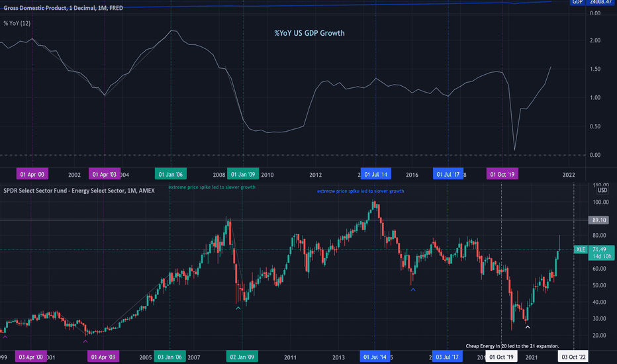617x364 pixels.
Task: Click the 03 Oct '22 white date label
Action: 573,357
